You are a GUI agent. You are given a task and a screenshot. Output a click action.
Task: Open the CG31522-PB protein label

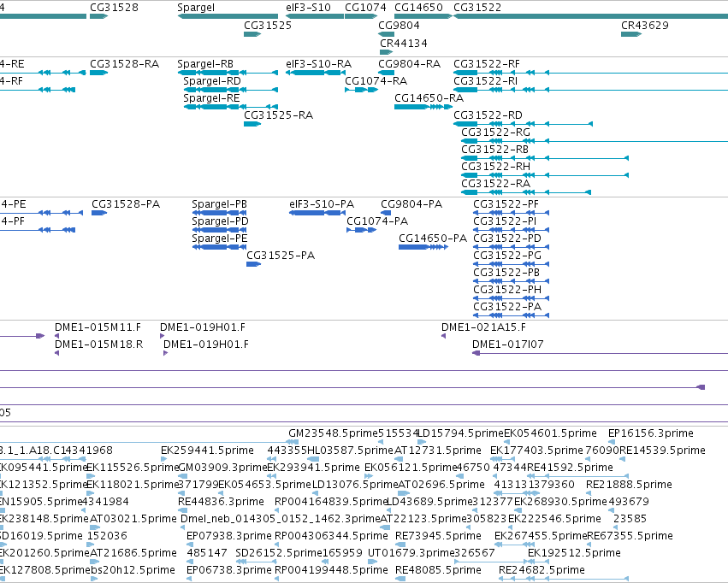tap(506, 273)
